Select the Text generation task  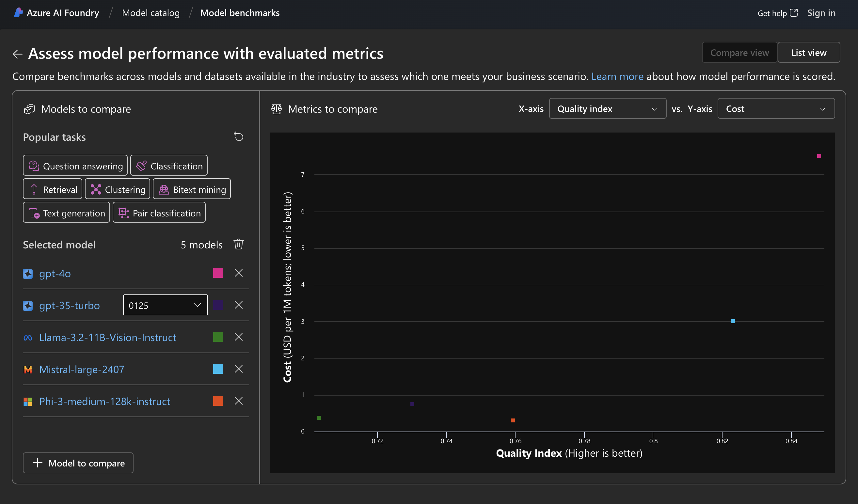66,213
